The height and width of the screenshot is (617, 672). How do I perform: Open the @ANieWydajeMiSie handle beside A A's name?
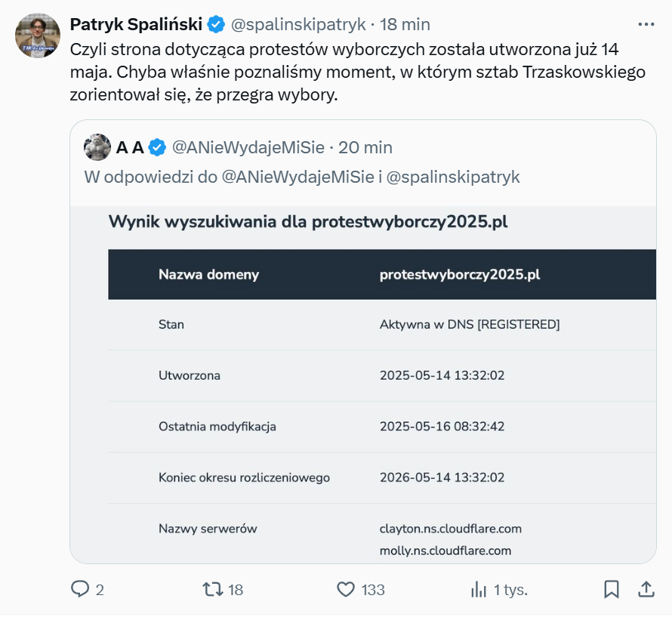[x=249, y=147]
